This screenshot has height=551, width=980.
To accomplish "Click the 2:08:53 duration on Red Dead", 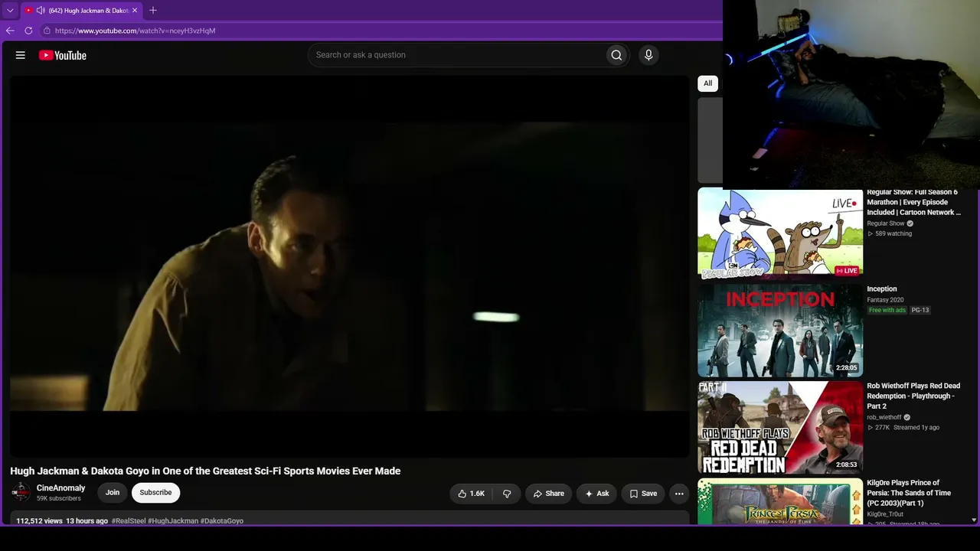I will (x=847, y=465).
